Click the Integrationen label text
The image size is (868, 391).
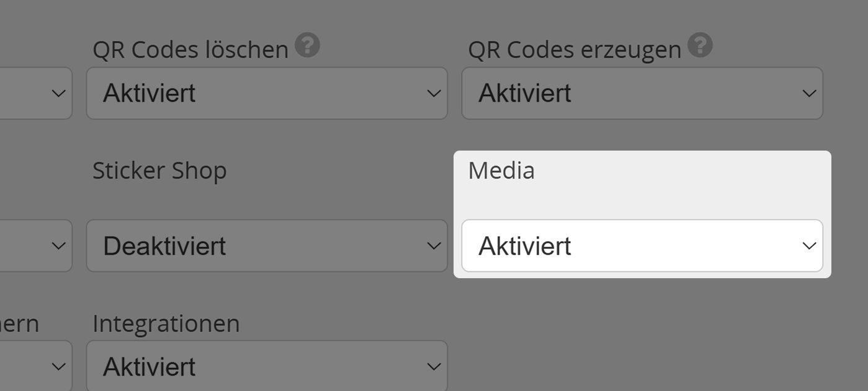tap(166, 323)
